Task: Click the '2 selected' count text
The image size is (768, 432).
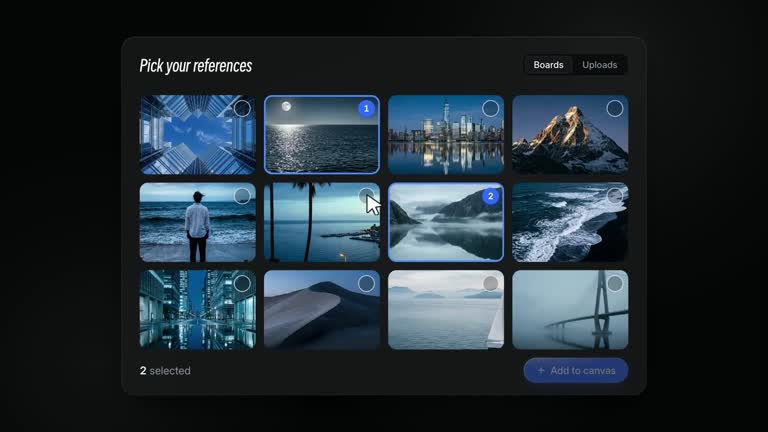Action: click(165, 371)
